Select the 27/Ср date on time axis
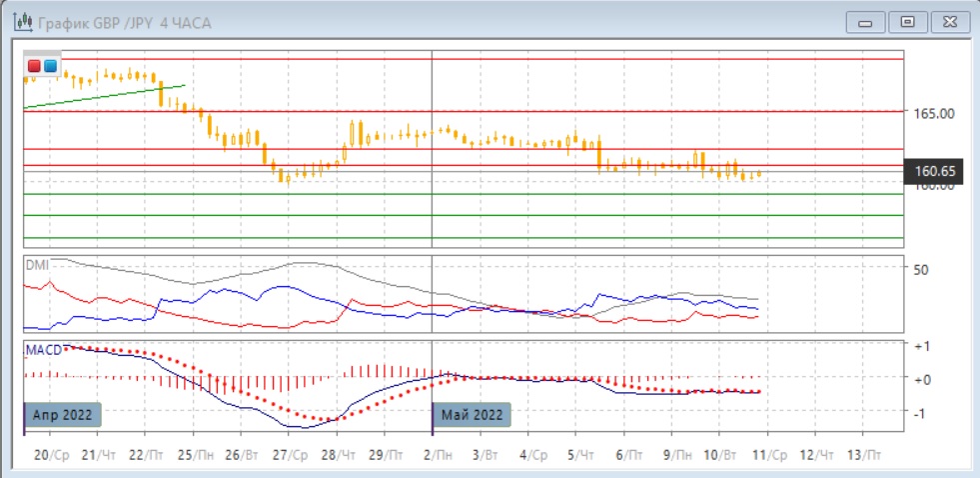The image size is (980, 478). pos(293,455)
